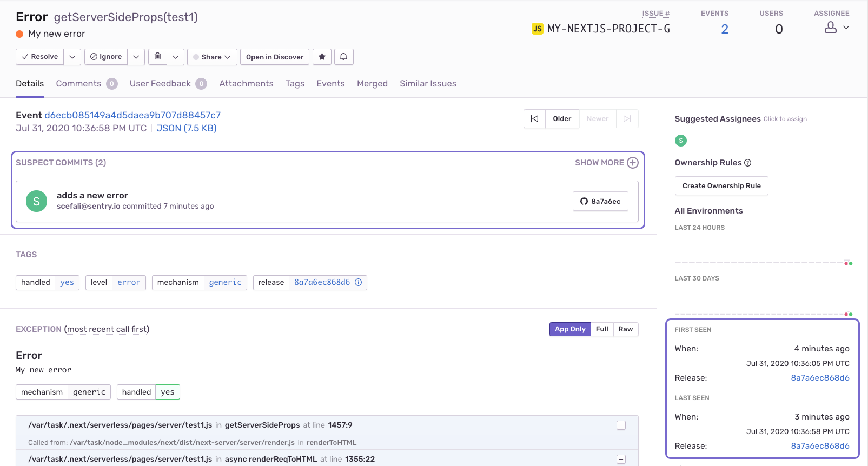
Task: Click exception mechanism generic pill
Action: 63,392
